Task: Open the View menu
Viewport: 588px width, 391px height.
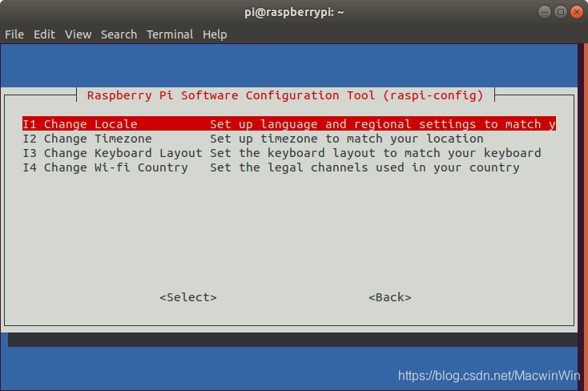Action: pyautogui.click(x=78, y=34)
